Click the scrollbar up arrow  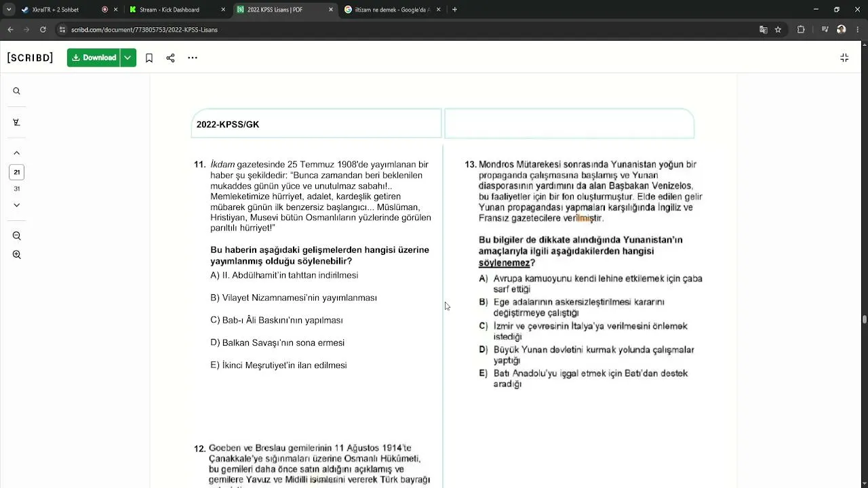point(864,45)
